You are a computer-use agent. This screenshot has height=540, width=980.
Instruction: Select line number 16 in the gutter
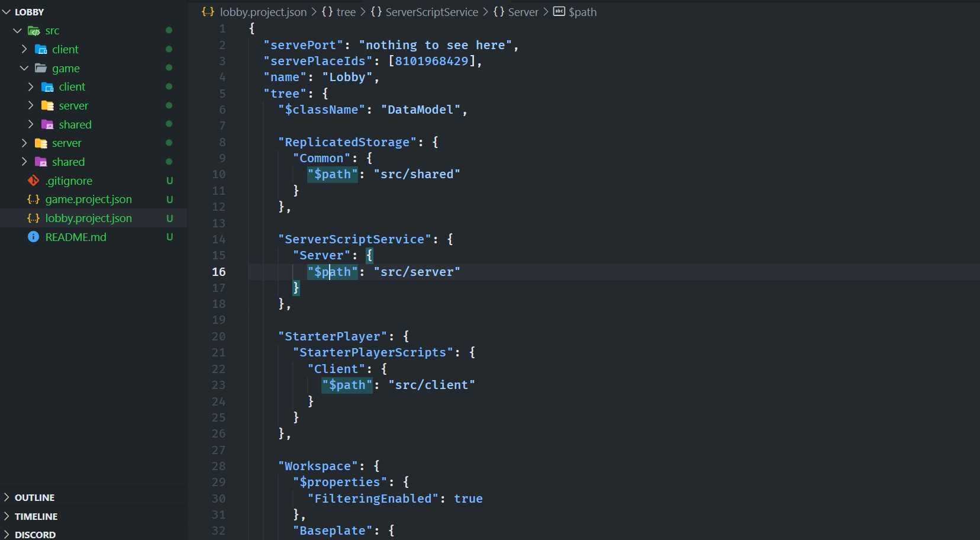(218, 272)
